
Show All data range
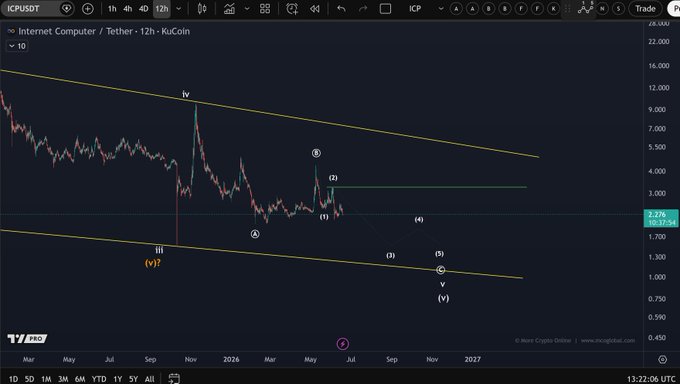(149, 379)
